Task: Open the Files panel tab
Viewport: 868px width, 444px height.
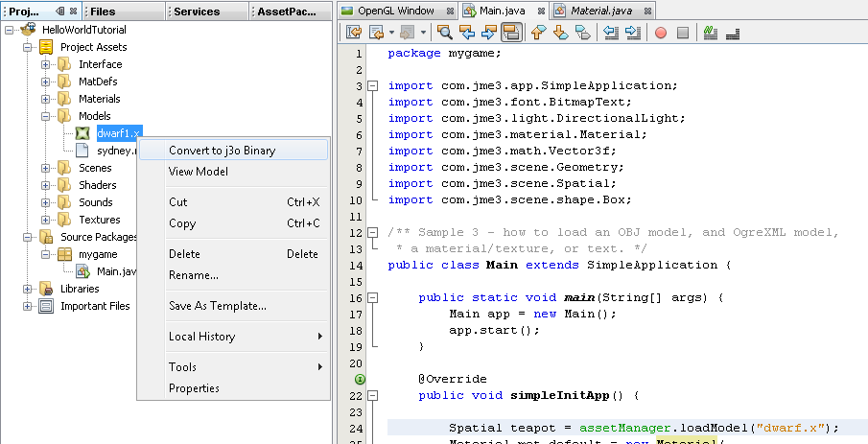Action: click(124, 12)
